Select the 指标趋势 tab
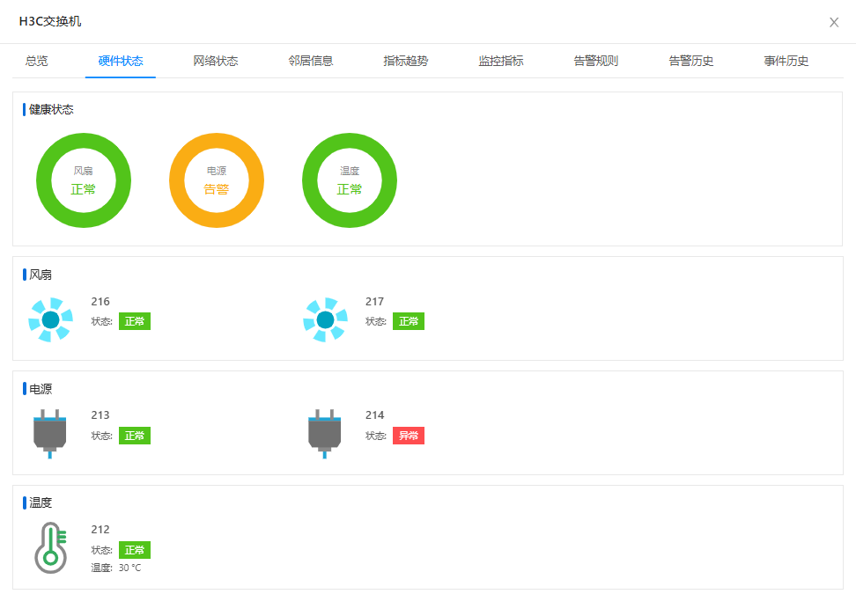856x616 pixels. point(406,62)
